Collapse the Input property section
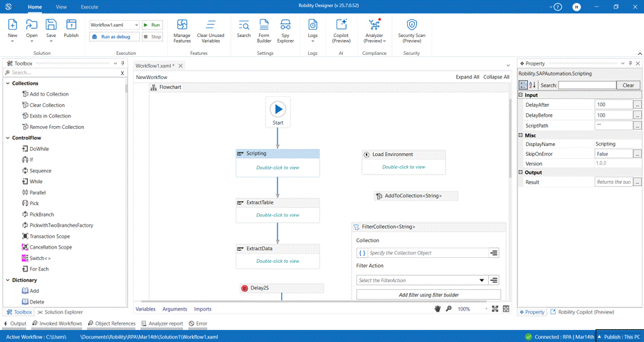 pos(521,95)
